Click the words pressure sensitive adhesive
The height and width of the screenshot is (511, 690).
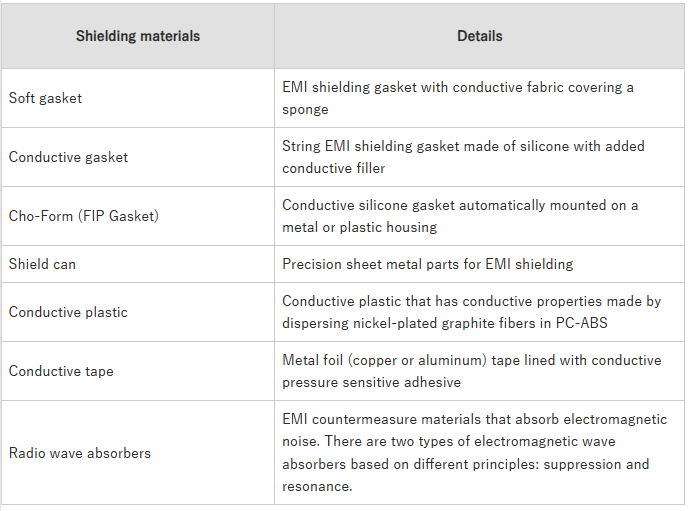click(371, 382)
